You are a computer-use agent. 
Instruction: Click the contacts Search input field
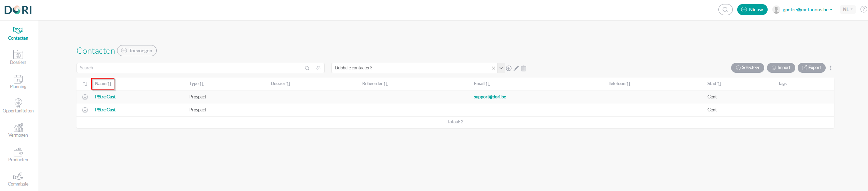pos(188,68)
